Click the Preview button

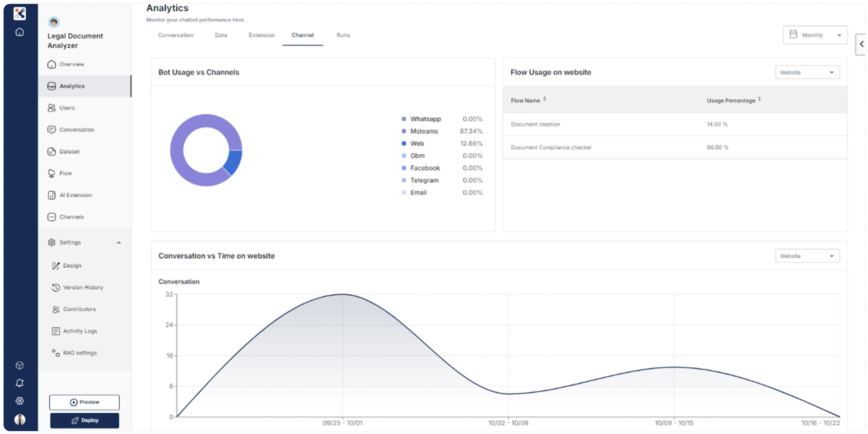(x=85, y=402)
